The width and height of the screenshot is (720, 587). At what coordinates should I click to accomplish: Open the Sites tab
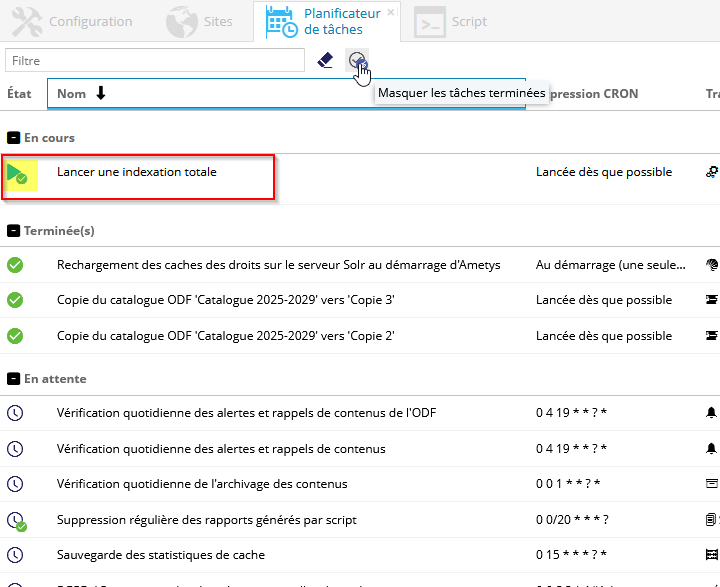tap(199, 21)
